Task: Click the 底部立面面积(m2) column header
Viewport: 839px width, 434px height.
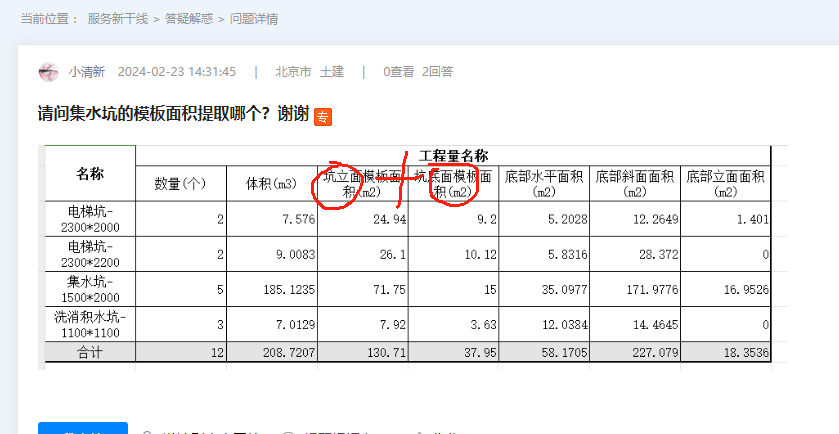Action: (726, 184)
